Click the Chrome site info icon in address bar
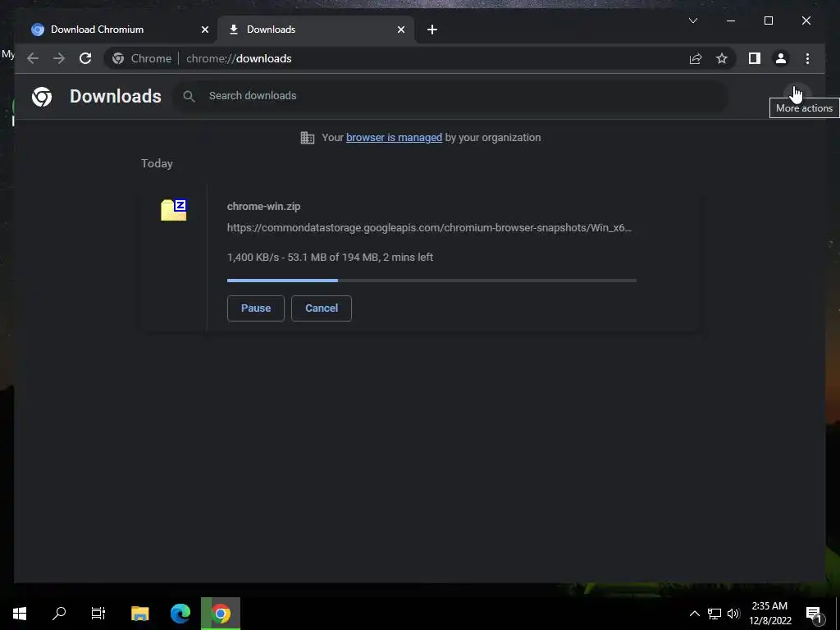 118,58
